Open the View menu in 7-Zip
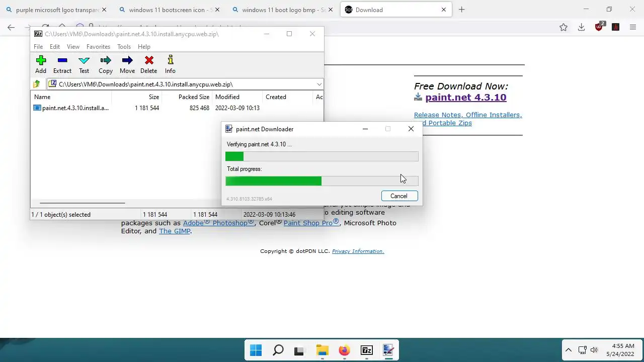The image size is (644, 362). click(73, 47)
